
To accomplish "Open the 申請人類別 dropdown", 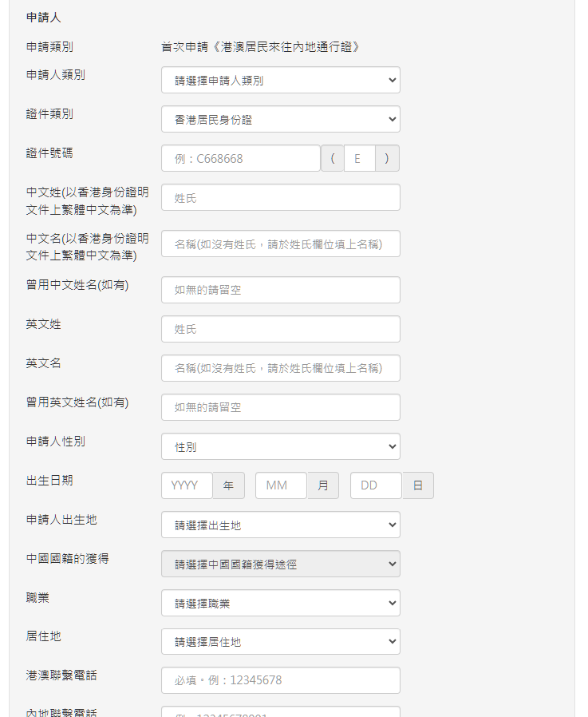I will click(280, 80).
